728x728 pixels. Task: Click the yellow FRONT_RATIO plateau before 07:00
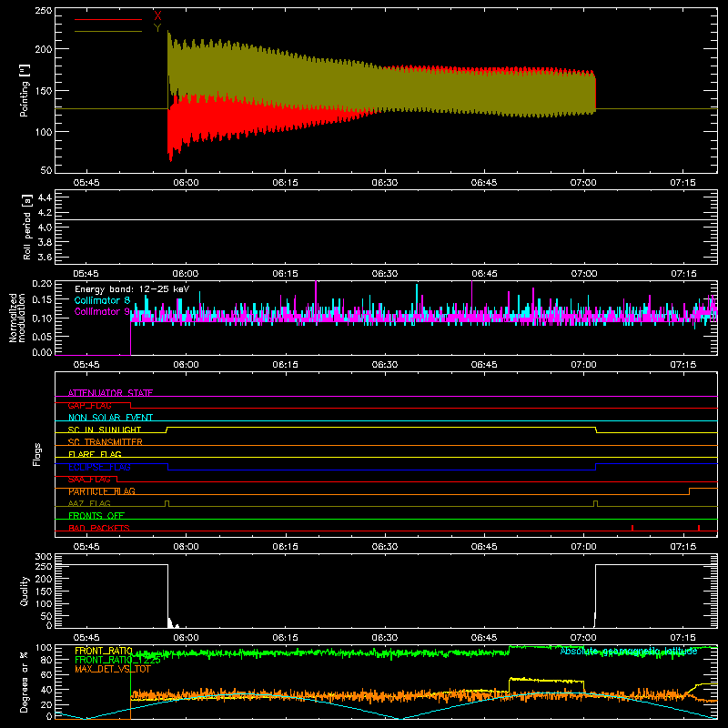pyautogui.click(x=547, y=681)
